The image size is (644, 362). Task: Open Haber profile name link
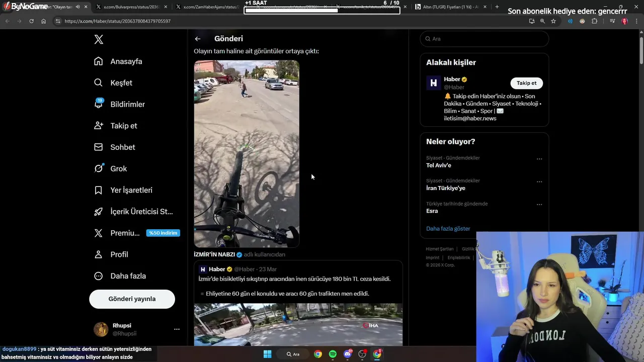(452, 79)
